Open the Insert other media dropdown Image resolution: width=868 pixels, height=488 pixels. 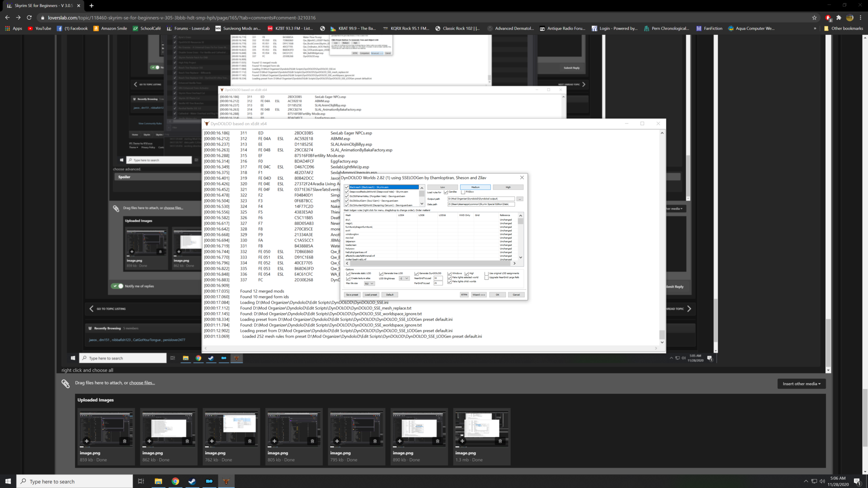801,384
